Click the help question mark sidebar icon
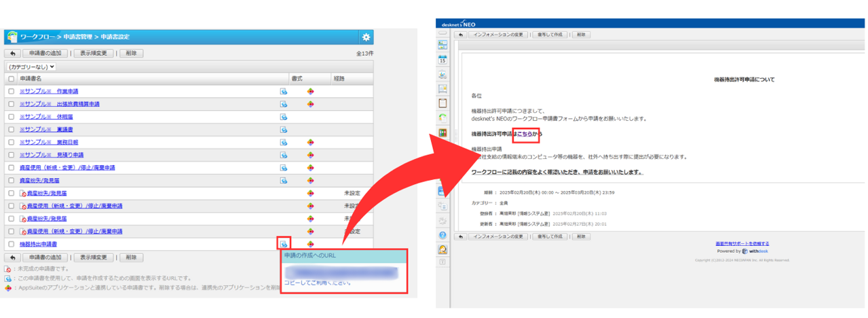The width and height of the screenshot is (868, 318). click(x=442, y=235)
